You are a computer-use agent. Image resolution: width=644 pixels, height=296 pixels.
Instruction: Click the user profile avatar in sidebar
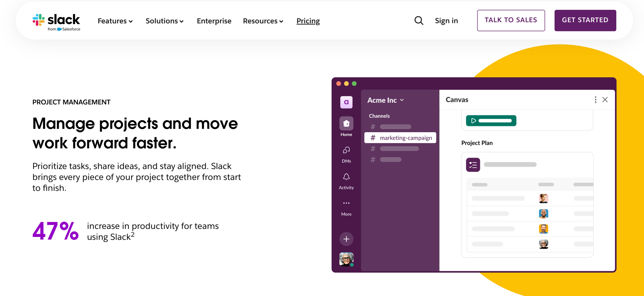point(346,259)
